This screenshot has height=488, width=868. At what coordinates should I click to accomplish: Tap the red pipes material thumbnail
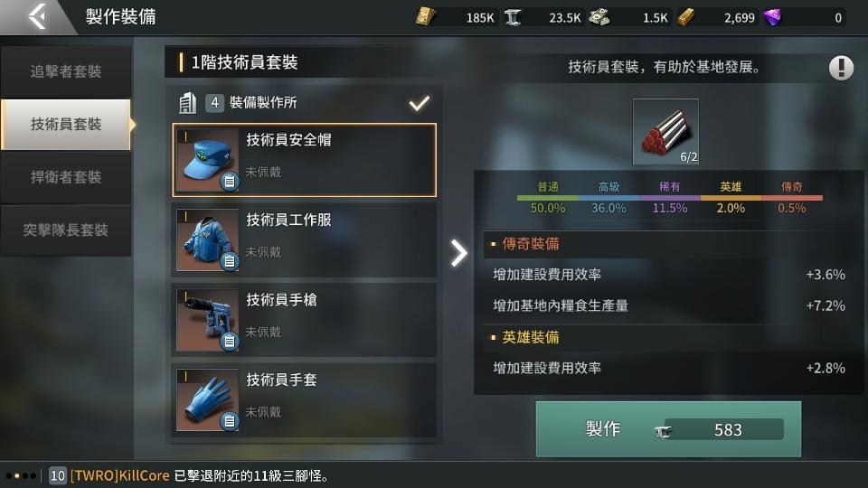coord(666,132)
